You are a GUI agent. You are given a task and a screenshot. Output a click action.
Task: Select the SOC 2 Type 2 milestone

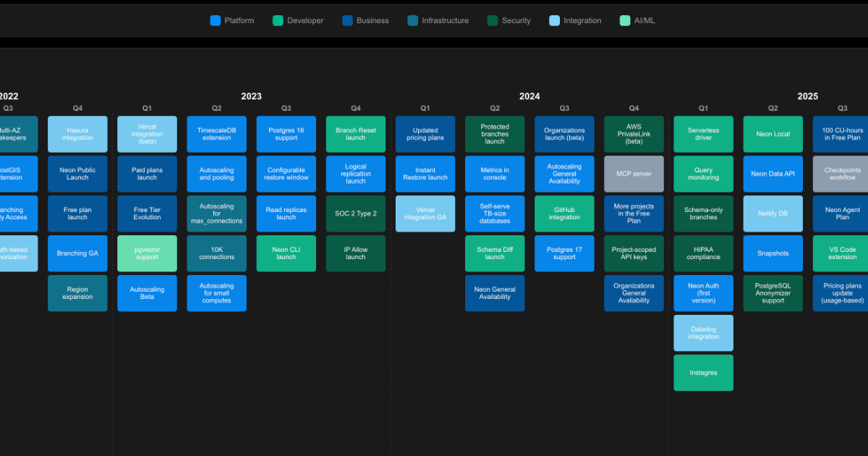(x=356, y=214)
